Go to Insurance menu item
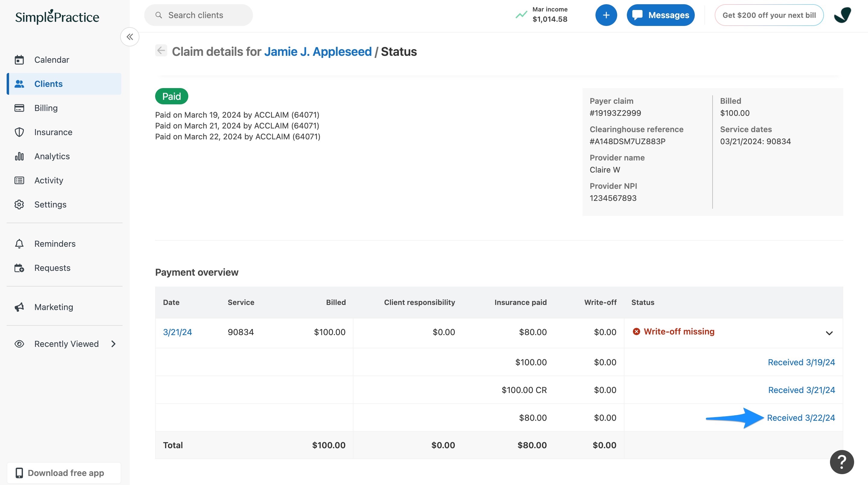Screen dimensions: 868x485 [x=64, y=132]
